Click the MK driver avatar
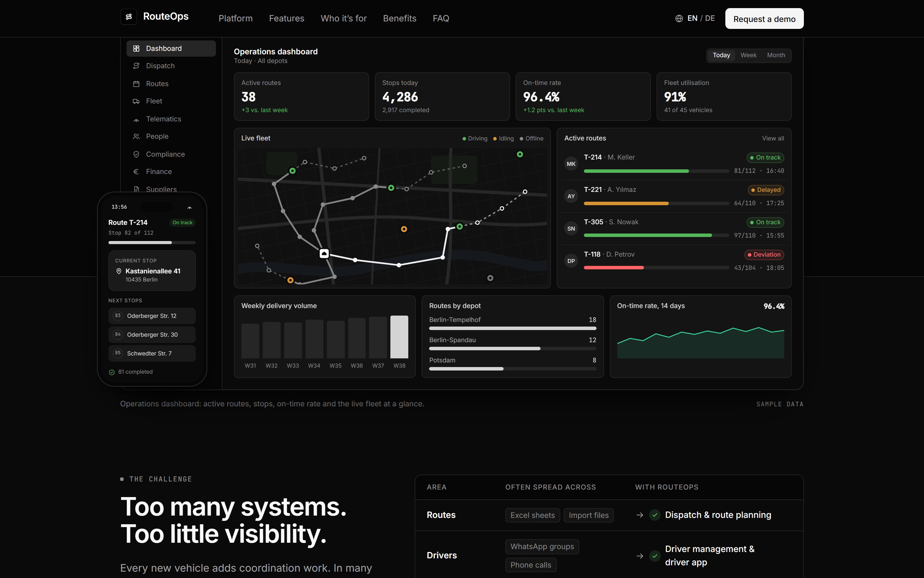 571,164
